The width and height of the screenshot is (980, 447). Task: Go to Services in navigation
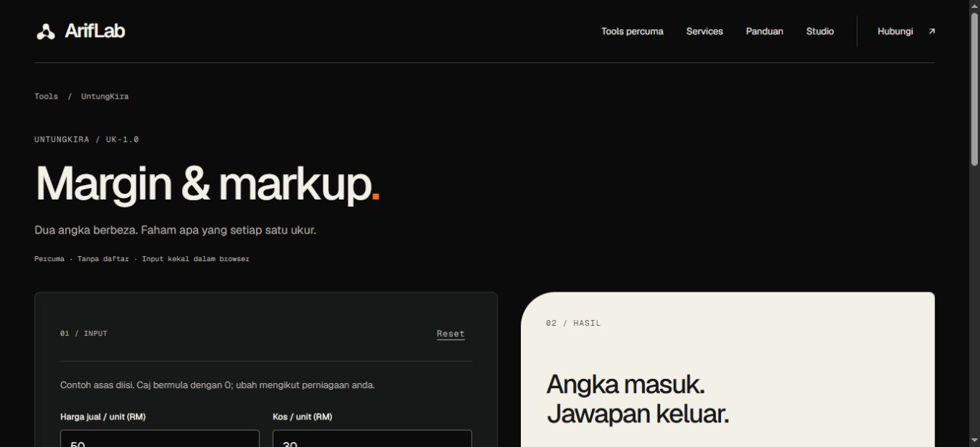704,31
